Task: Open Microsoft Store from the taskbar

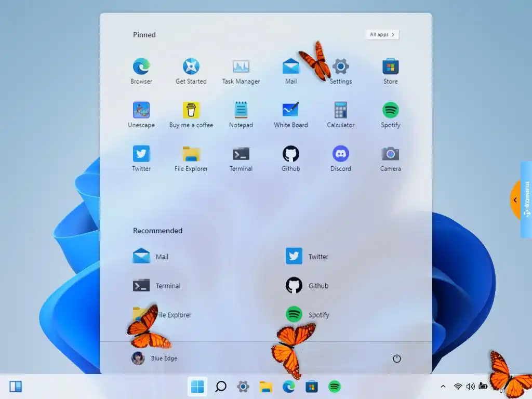Action: pyautogui.click(x=312, y=387)
